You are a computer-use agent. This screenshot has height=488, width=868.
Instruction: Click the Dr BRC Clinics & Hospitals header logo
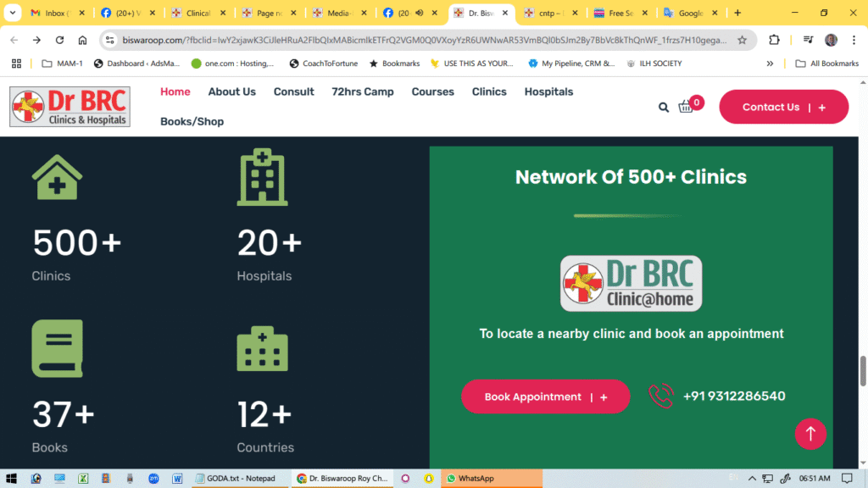tap(70, 107)
